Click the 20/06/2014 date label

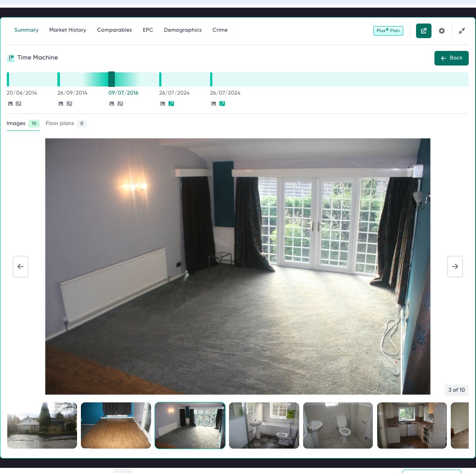point(22,93)
